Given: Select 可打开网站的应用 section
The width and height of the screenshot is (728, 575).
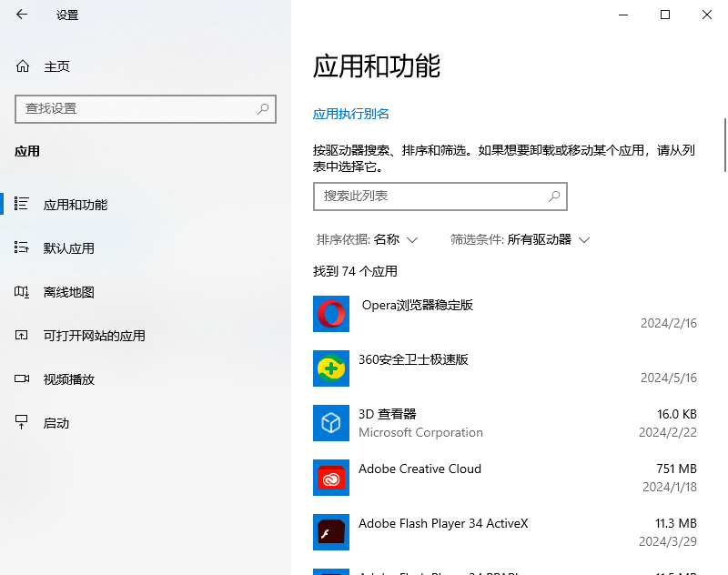Looking at the screenshot, I should tap(82, 335).
